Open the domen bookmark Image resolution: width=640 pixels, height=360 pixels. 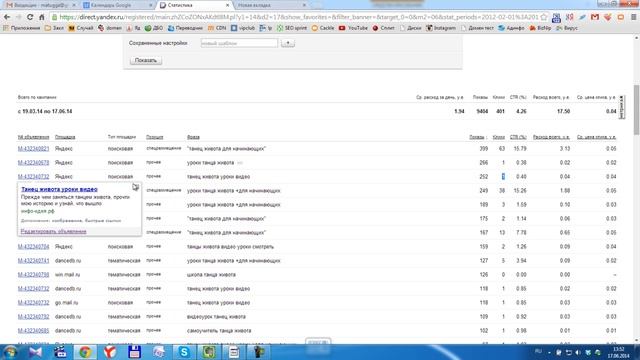point(110,28)
